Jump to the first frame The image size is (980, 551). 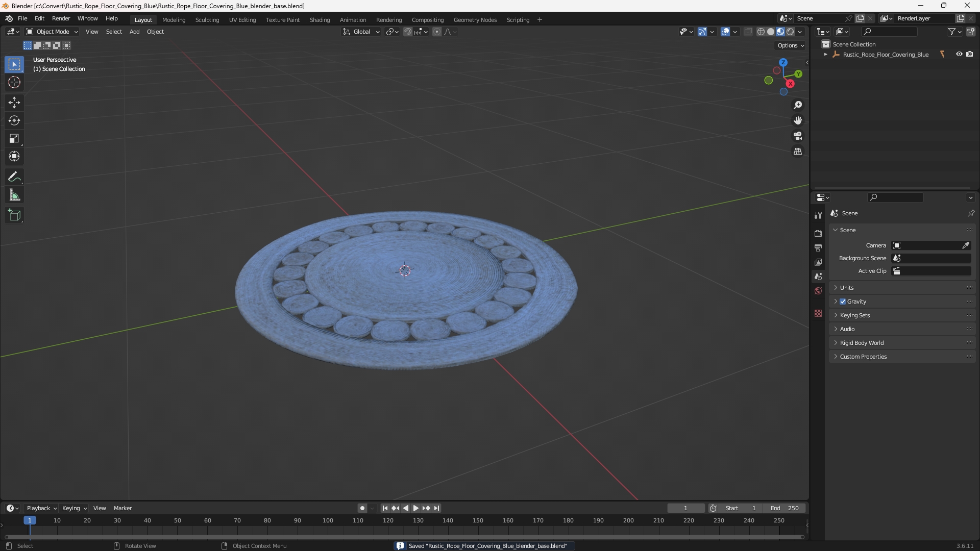(385, 508)
